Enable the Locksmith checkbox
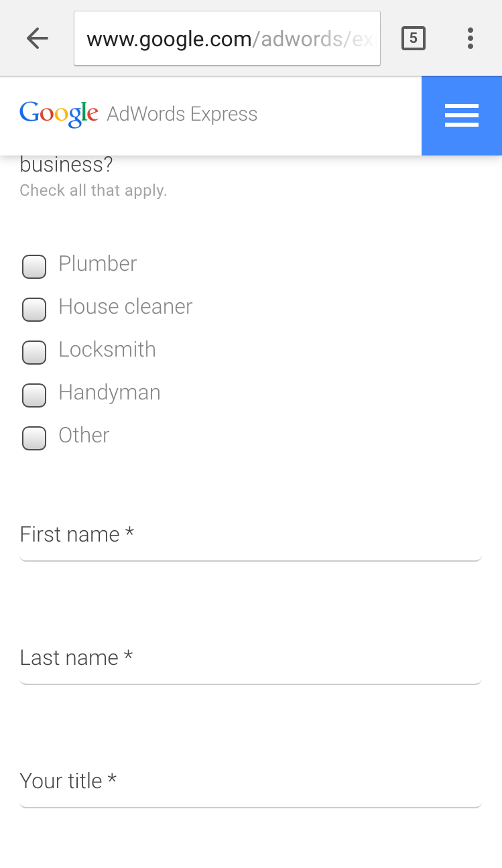Viewport: 502px width, 868px height. coord(34,352)
